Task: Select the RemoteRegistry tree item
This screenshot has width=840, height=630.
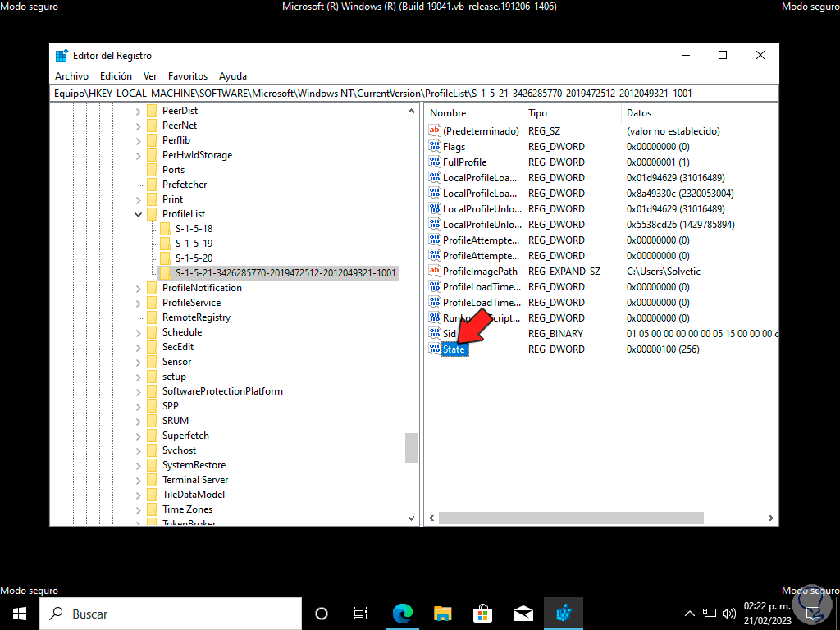Action: pyautogui.click(x=196, y=317)
